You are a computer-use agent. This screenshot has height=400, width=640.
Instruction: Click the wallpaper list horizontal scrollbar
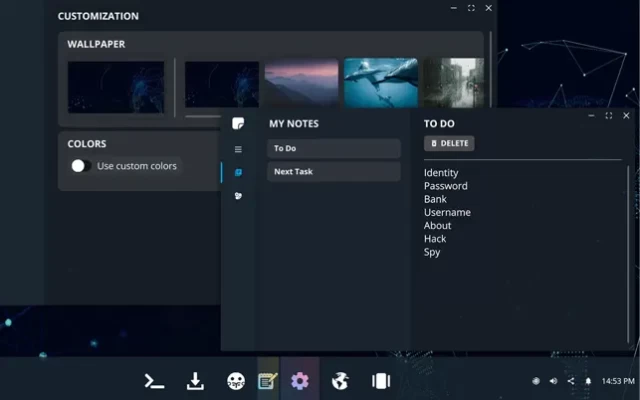(x=220, y=116)
